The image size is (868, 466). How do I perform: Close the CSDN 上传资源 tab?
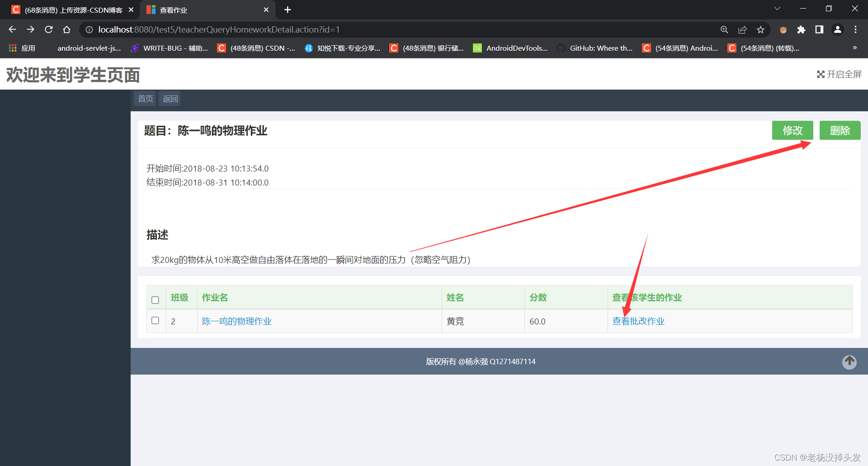(x=131, y=10)
